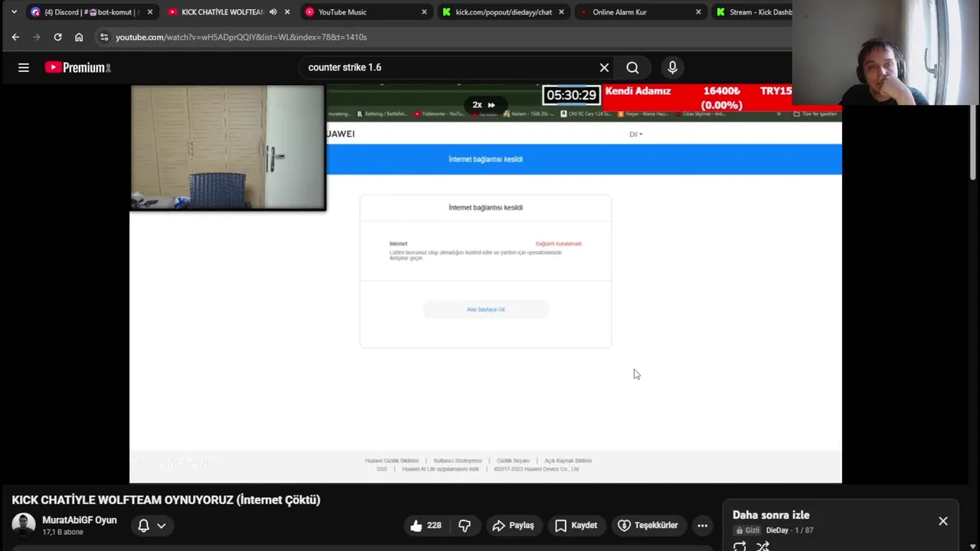980x551 pixels.
Task: Open the browser home page
Action: (x=79, y=37)
